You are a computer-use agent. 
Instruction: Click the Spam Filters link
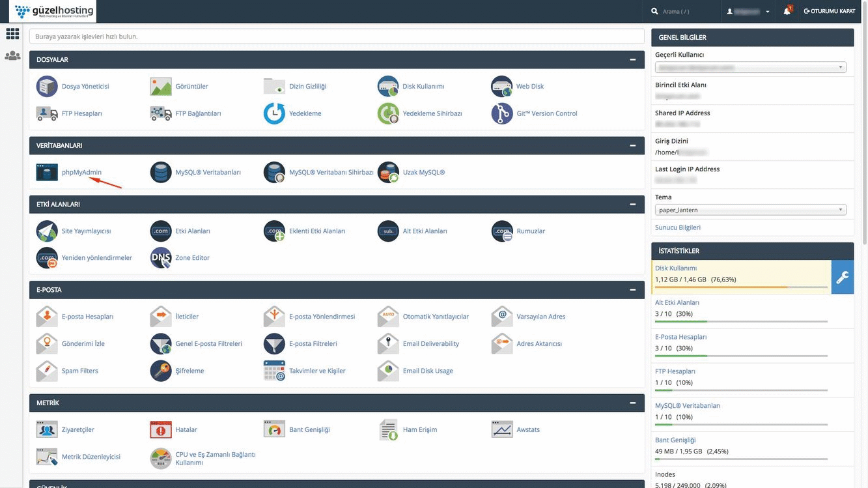pyautogui.click(x=80, y=371)
